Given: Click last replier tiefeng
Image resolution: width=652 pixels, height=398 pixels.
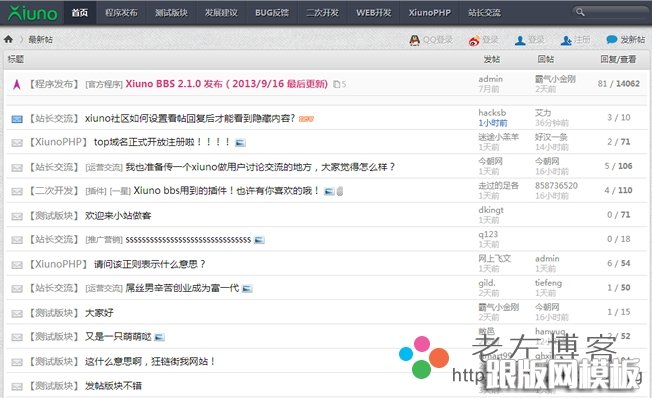Looking at the screenshot, I should (x=548, y=283).
